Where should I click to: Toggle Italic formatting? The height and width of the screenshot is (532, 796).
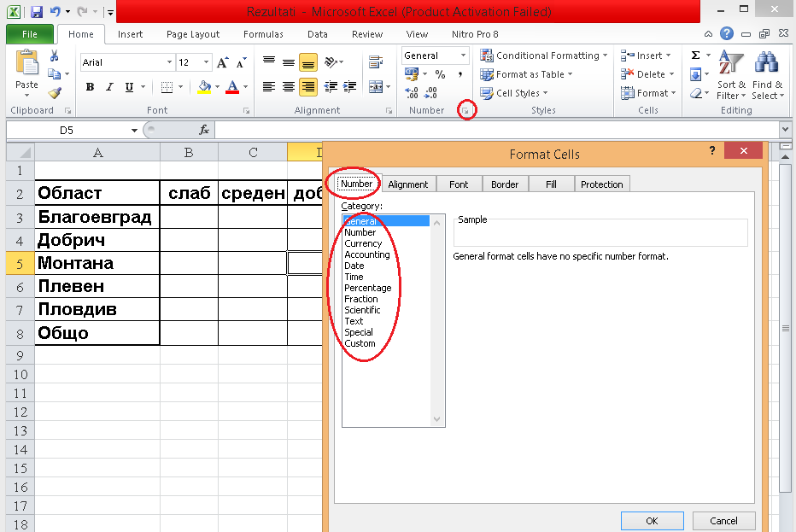[x=109, y=87]
